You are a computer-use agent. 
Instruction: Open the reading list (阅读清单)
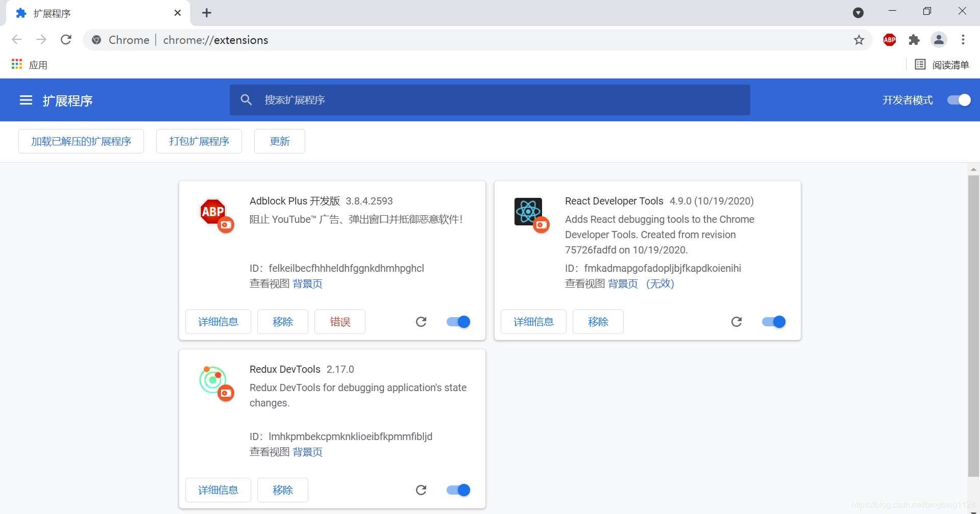coord(942,65)
